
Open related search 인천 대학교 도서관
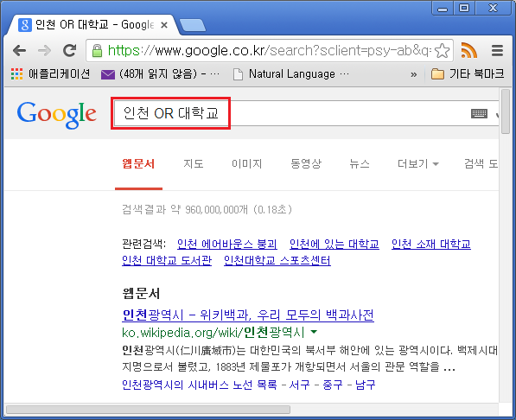click(x=167, y=260)
